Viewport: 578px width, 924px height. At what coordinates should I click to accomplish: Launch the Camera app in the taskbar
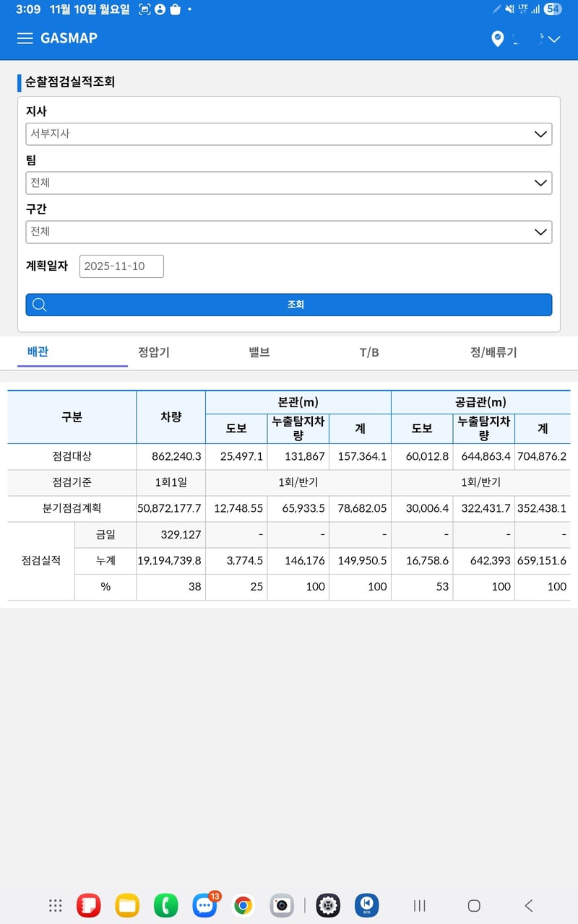pyautogui.click(x=281, y=905)
